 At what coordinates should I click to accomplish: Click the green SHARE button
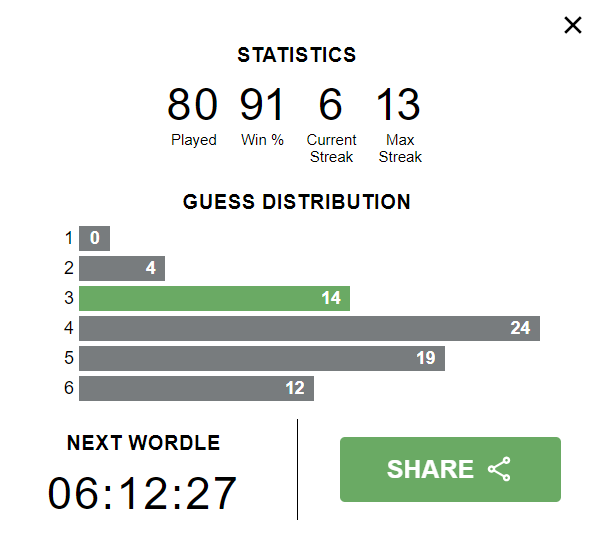[450, 469]
